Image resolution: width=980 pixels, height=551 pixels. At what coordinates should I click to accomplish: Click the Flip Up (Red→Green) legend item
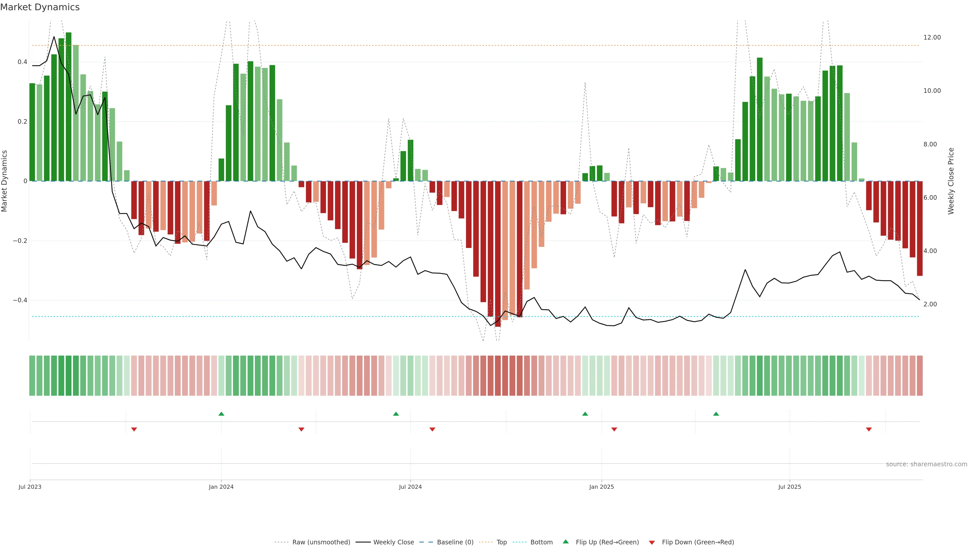click(x=607, y=542)
